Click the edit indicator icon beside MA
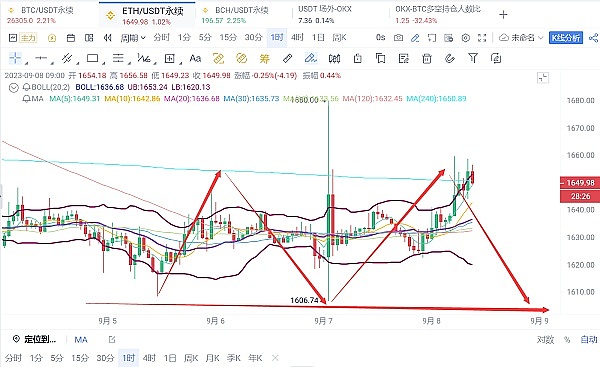Screen dimensions: 600x367 pyautogui.click(x=112, y=339)
